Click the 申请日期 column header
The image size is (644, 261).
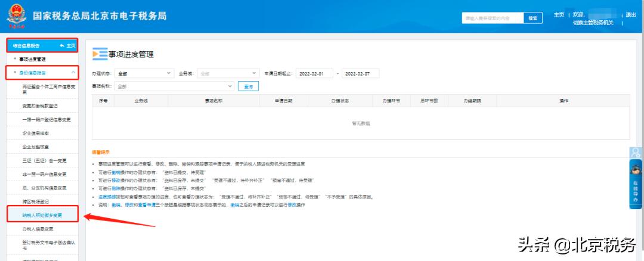click(x=284, y=101)
